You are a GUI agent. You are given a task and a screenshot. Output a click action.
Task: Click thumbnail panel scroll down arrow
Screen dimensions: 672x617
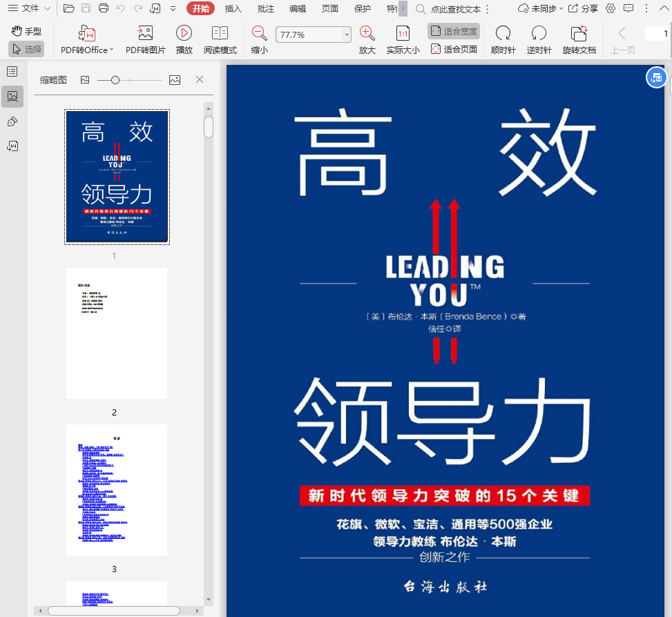pos(209,600)
